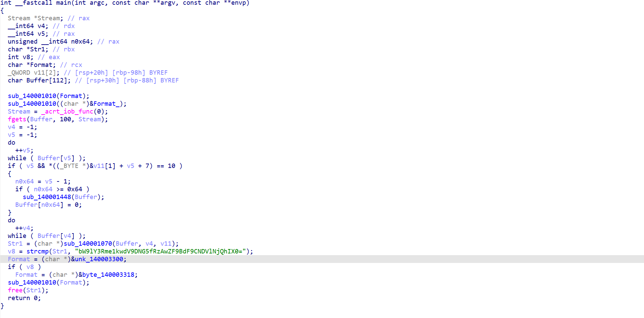Click the fgets function name
Viewport: 644px width, 318px height.
pos(17,119)
